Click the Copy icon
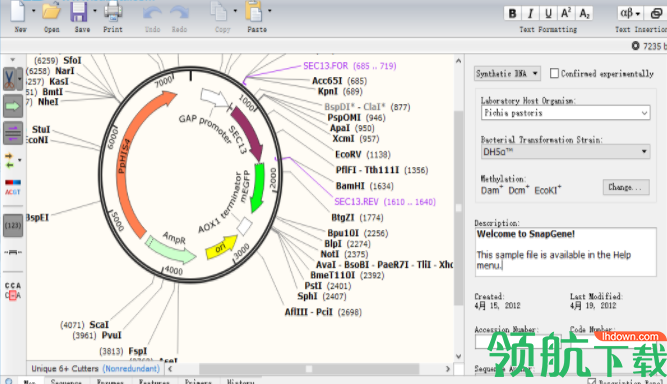This screenshot has width=667, height=384. (x=219, y=11)
